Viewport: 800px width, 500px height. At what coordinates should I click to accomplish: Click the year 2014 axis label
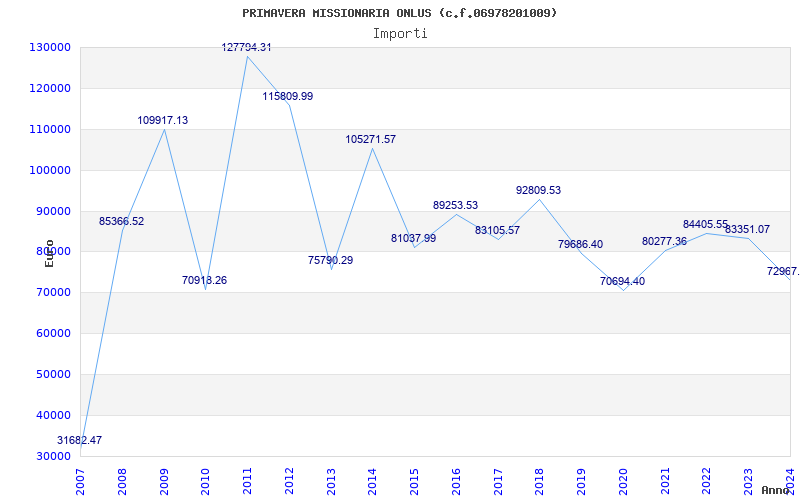click(373, 482)
